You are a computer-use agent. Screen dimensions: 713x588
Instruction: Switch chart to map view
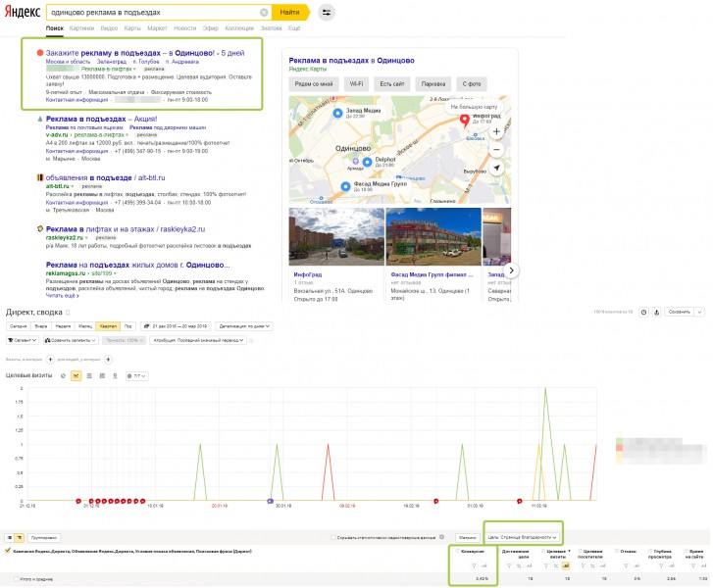click(x=115, y=375)
